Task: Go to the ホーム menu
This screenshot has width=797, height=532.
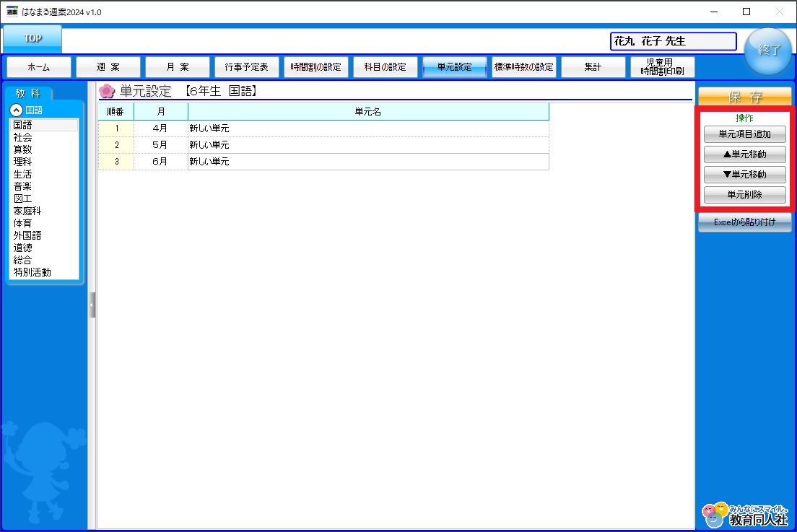Action: pyautogui.click(x=39, y=67)
